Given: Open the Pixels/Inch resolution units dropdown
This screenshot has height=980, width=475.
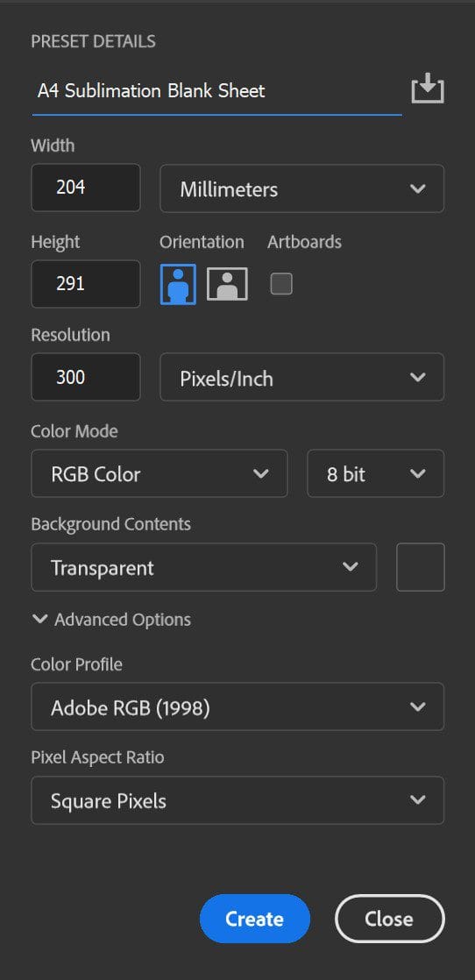Looking at the screenshot, I should point(301,378).
